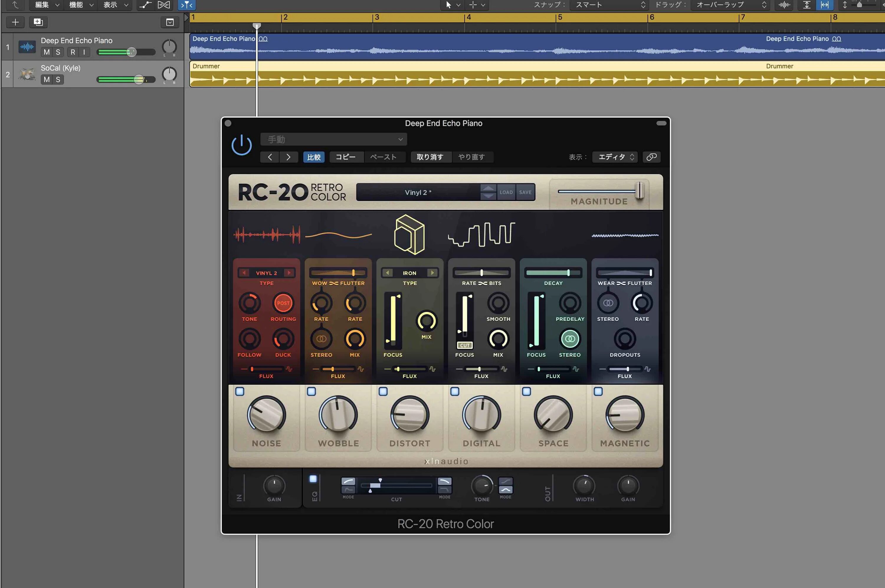Click bar 4 in the timeline ruler

coord(468,17)
